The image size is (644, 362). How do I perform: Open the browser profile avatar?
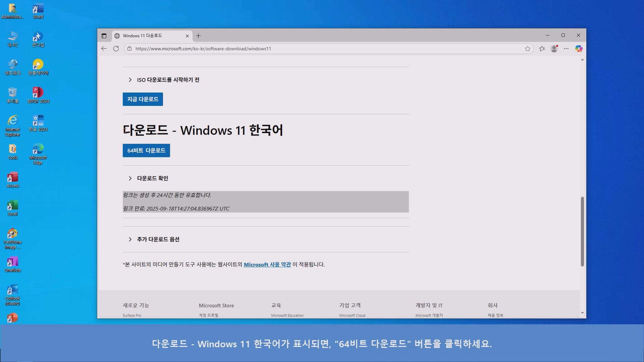(x=554, y=49)
